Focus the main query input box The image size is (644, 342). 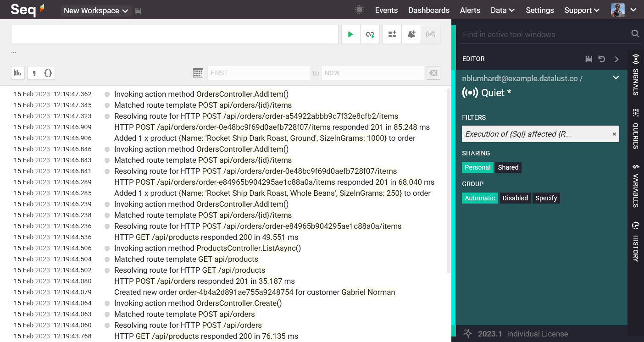(x=175, y=34)
